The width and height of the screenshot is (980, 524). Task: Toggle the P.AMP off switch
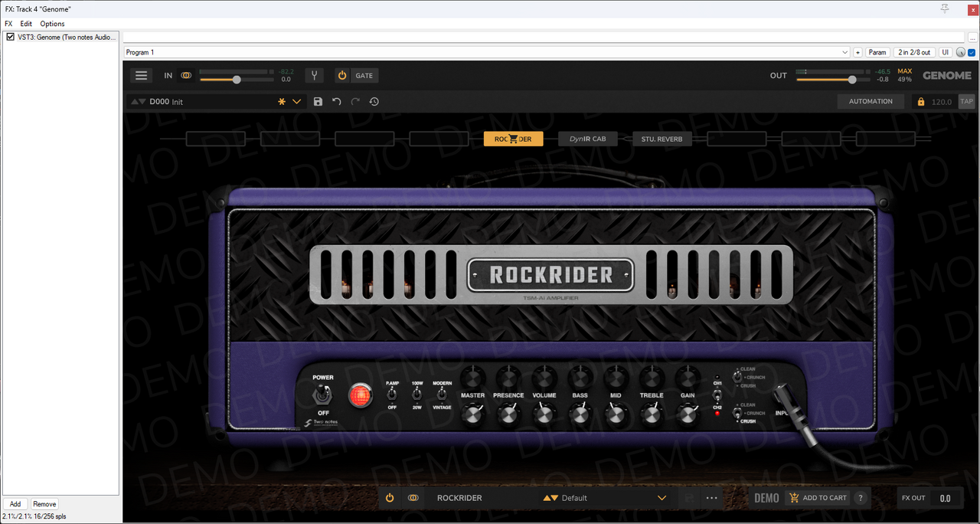click(392, 394)
